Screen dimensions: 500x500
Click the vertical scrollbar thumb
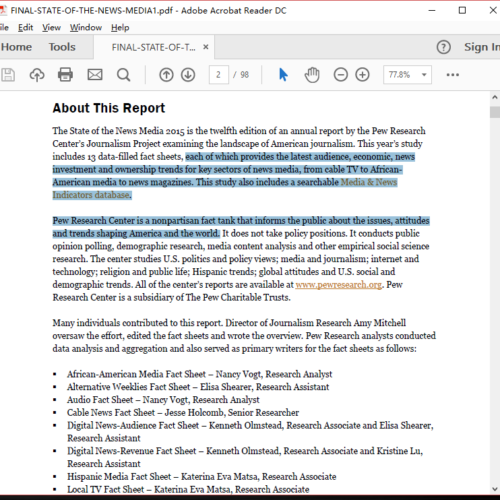click(x=495, y=112)
